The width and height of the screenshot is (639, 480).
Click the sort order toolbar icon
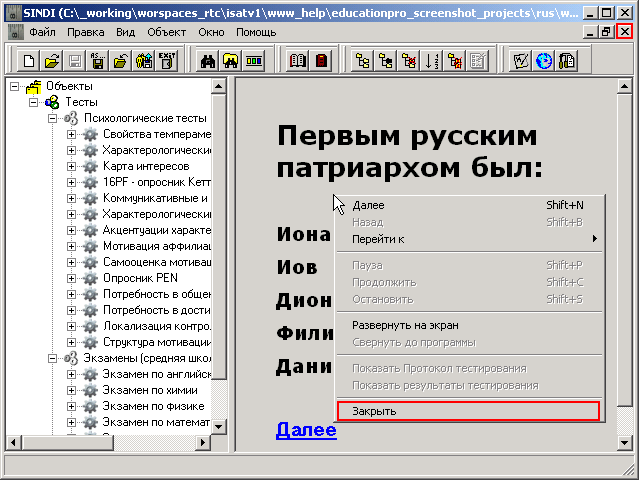coord(432,60)
